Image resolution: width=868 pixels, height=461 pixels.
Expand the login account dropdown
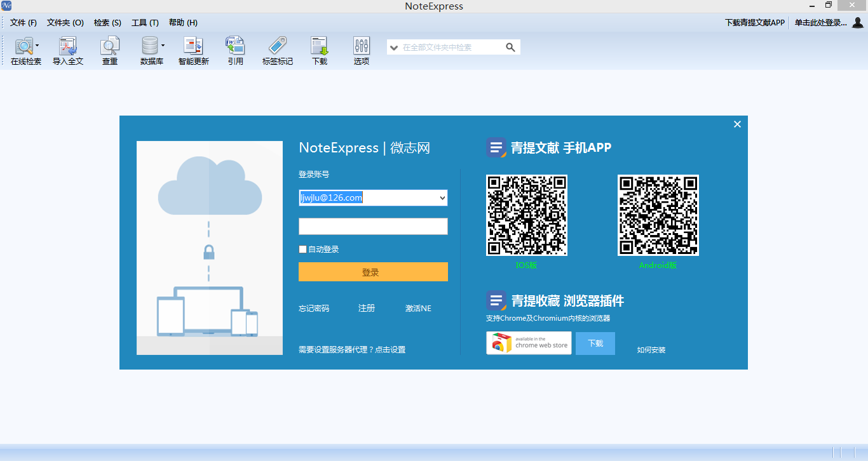tap(442, 198)
